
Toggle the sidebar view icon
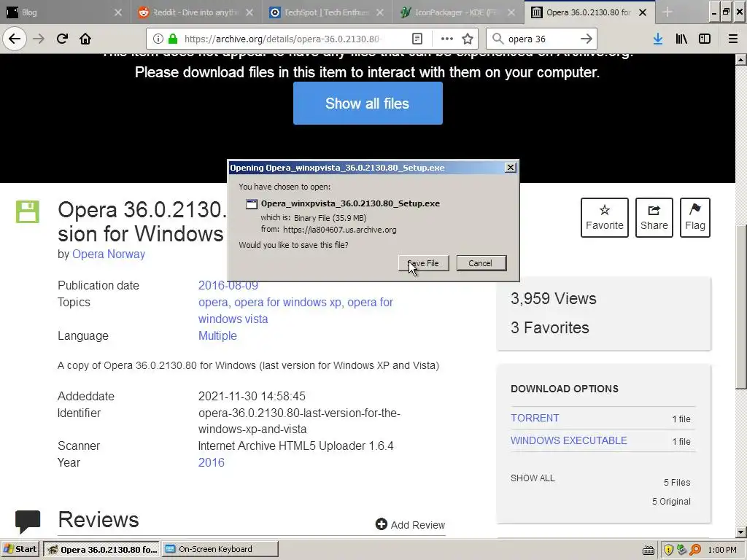[705, 39]
